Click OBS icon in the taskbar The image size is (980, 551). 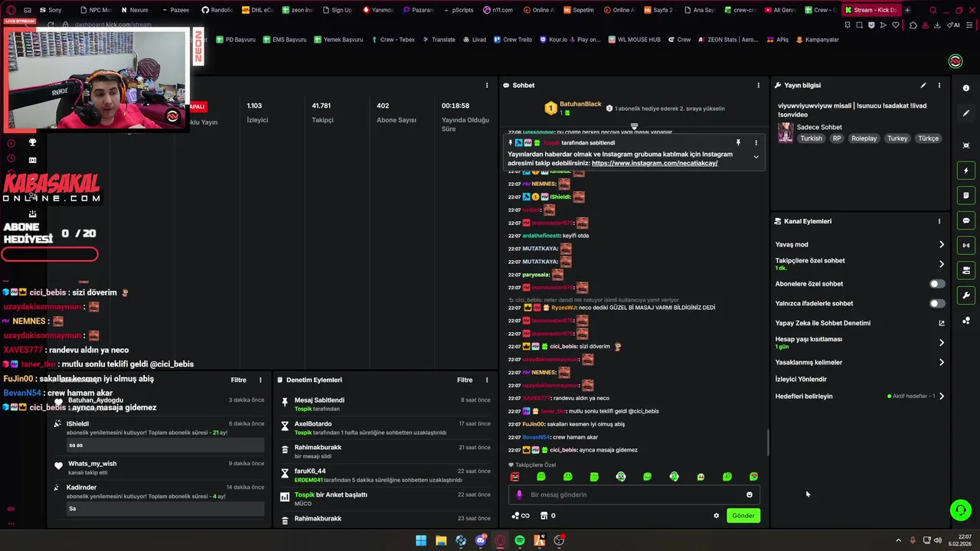pos(560,540)
